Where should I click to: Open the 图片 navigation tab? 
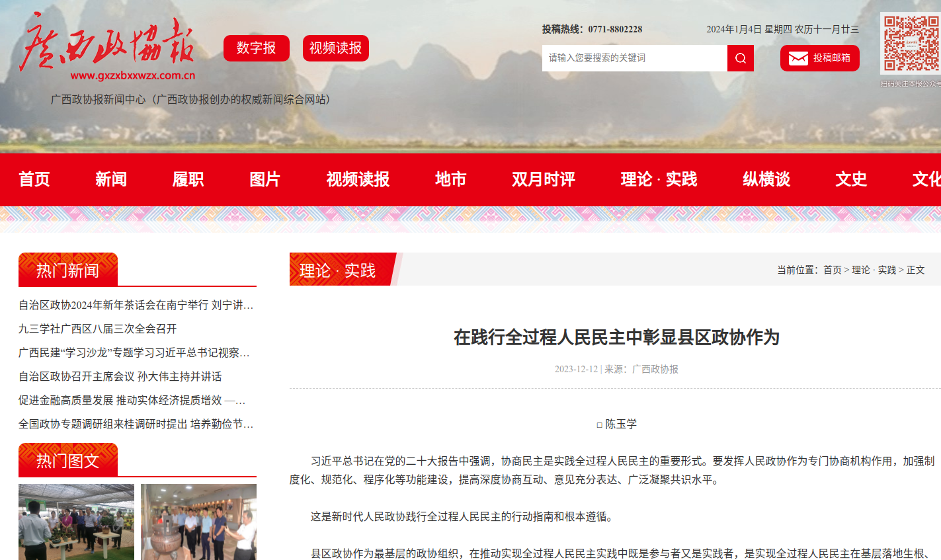click(265, 179)
